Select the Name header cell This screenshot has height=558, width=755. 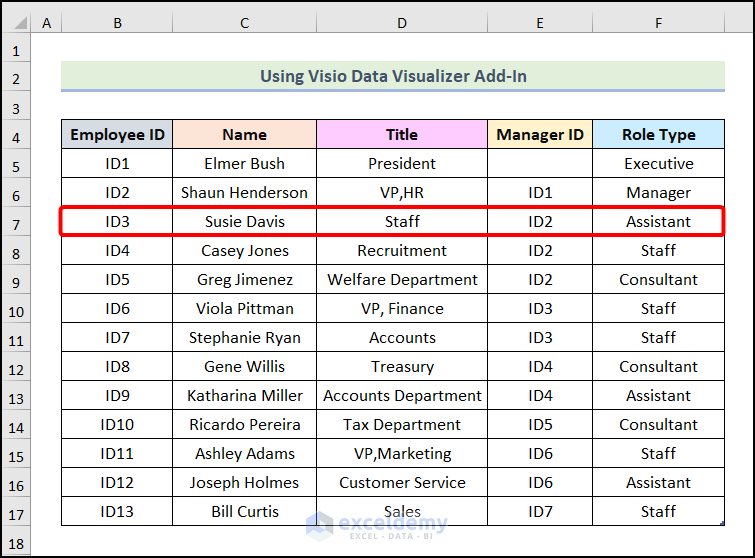click(245, 135)
